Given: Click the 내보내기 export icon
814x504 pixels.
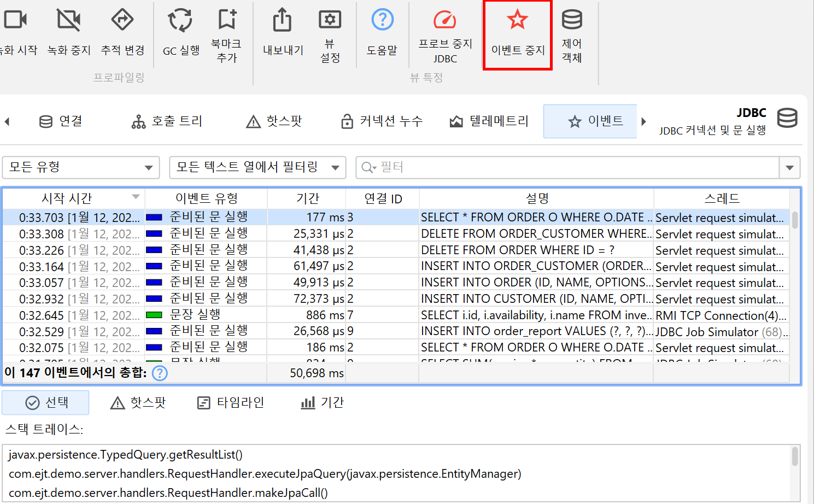Looking at the screenshot, I should pyautogui.click(x=283, y=20).
